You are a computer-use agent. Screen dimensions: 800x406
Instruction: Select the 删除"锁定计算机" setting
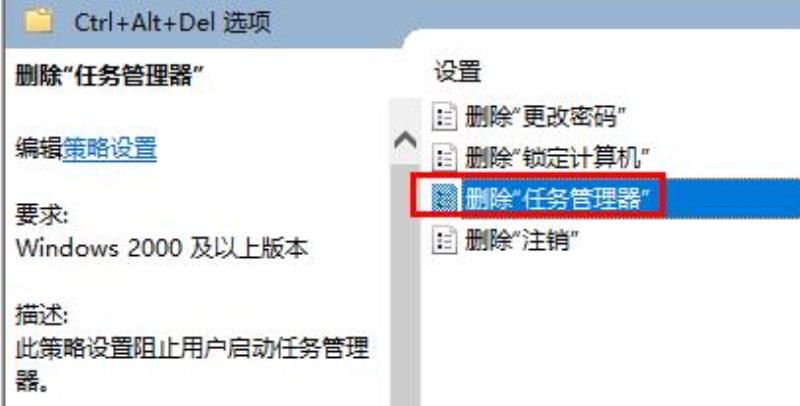(x=557, y=158)
